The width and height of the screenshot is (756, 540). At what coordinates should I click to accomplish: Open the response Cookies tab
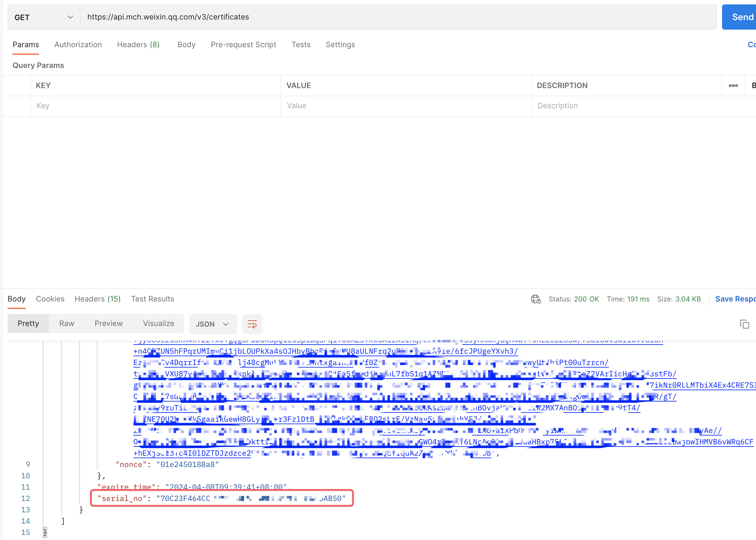(50, 299)
